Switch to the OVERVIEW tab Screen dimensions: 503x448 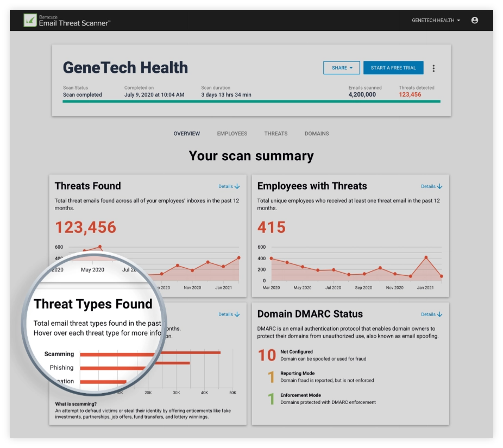(x=187, y=134)
